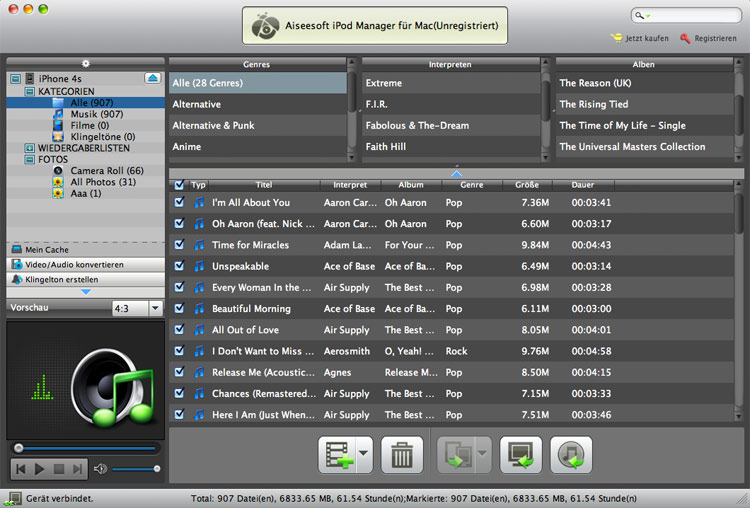This screenshot has height=508, width=750.
Task: Click the Registrieren key link
Action: coord(708,38)
